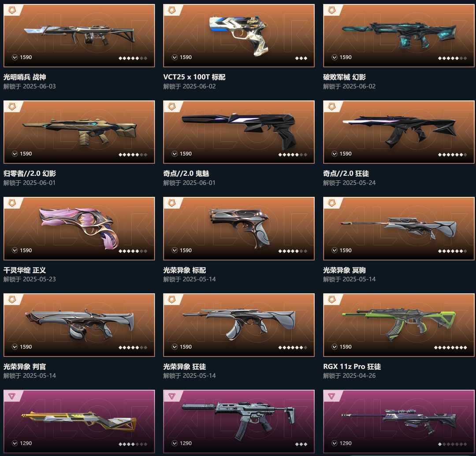
Task: Open the 1290 purple sniper skin thumbnail
Action: click(x=398, y=421)
